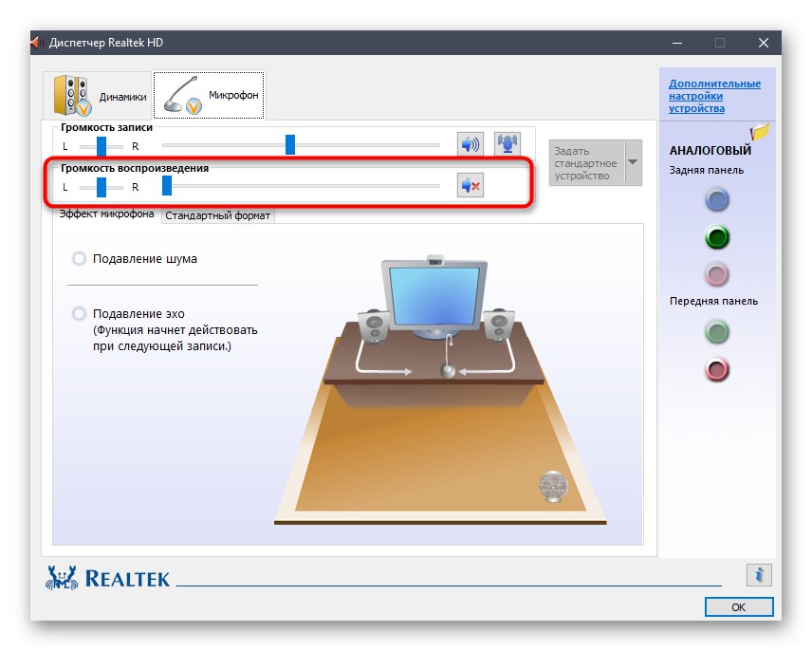Switch to the Динамики tab
The width and height of the screenshot is (812, 651).
point(99,95)
